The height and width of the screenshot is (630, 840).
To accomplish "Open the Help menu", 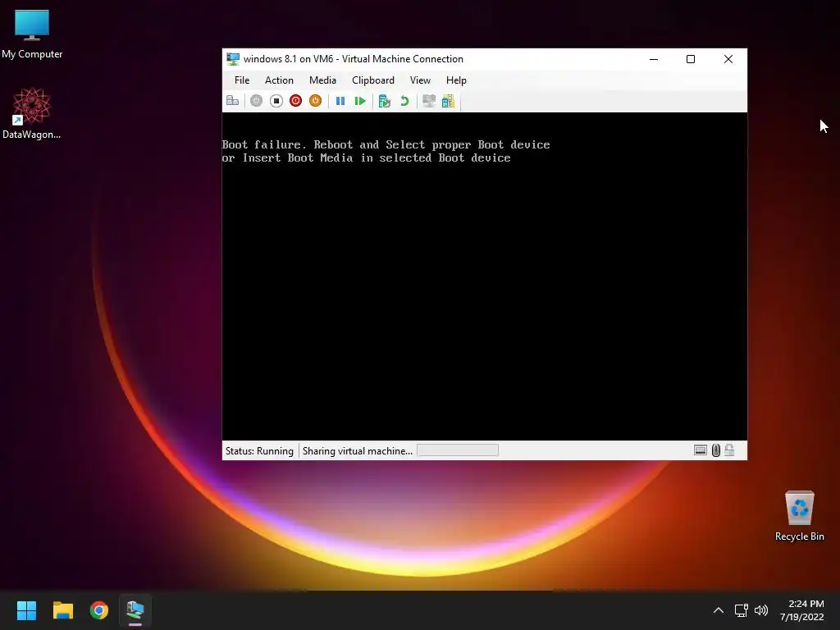I will (x=456, y=80).
